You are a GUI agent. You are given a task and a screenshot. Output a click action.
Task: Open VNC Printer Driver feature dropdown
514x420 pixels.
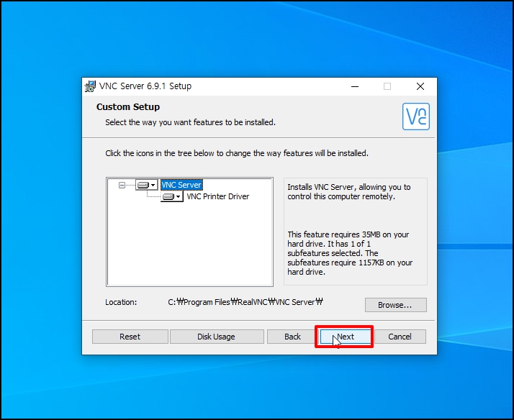[172, 196]
